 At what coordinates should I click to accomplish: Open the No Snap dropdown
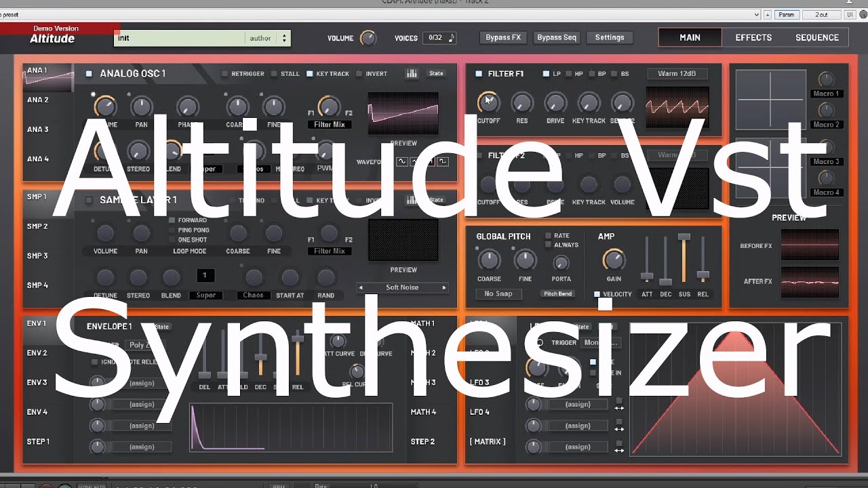(x=498, y=293)
